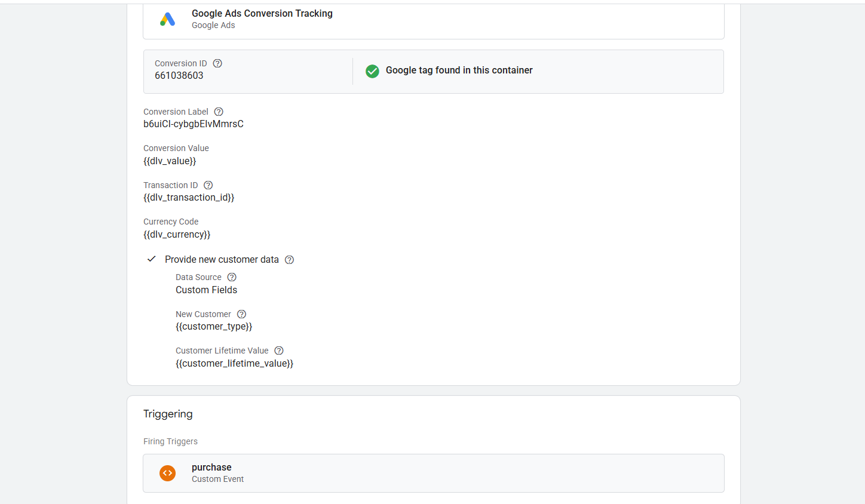Screen dimensions: 865x504
Task: Click the {{customer_type}} New Customer value
Action: [214, 327]
